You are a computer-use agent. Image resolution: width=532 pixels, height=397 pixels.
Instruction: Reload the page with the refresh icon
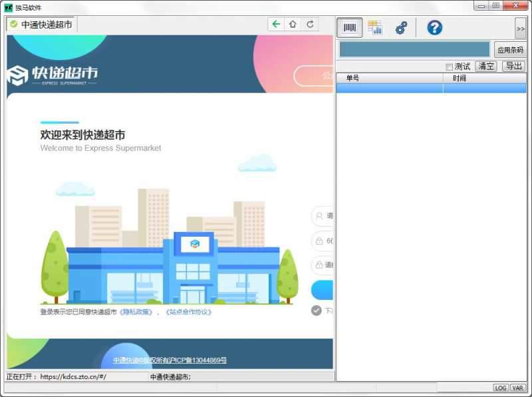(x=310, y=25)
